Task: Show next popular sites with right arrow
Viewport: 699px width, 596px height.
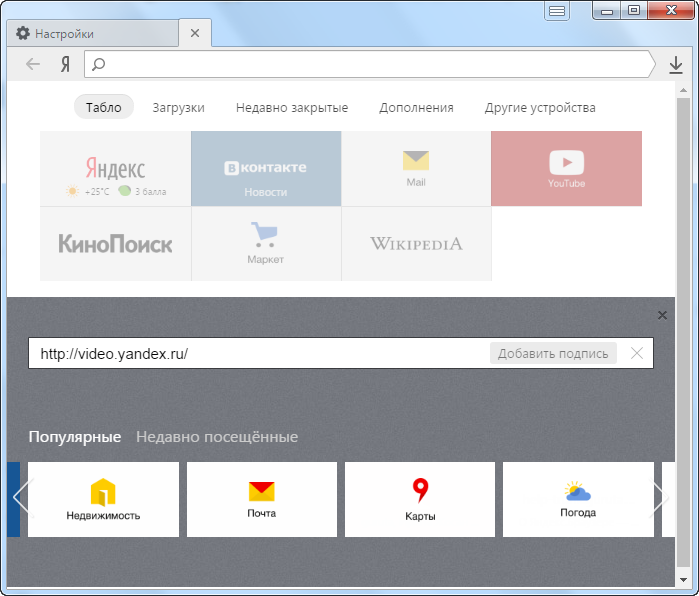Action: click(660, 497)
